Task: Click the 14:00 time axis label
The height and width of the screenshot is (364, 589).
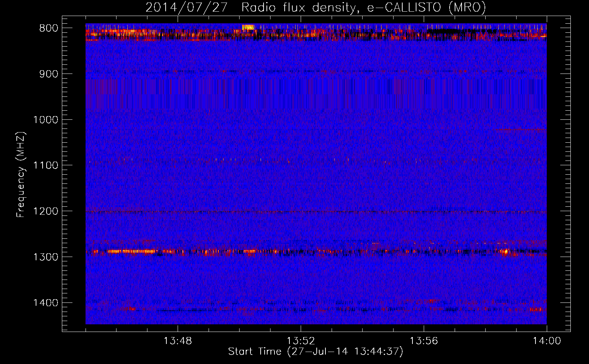Action: pos(547,341)
